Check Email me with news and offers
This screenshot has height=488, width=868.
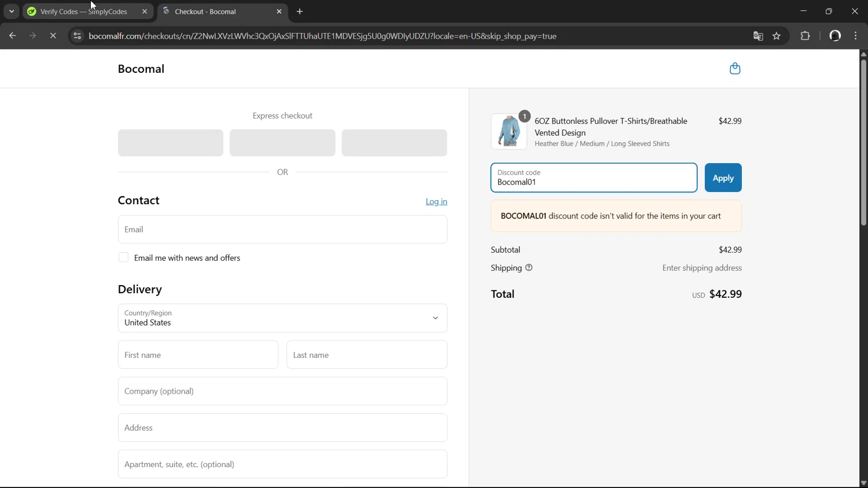(x=123, y=257)
